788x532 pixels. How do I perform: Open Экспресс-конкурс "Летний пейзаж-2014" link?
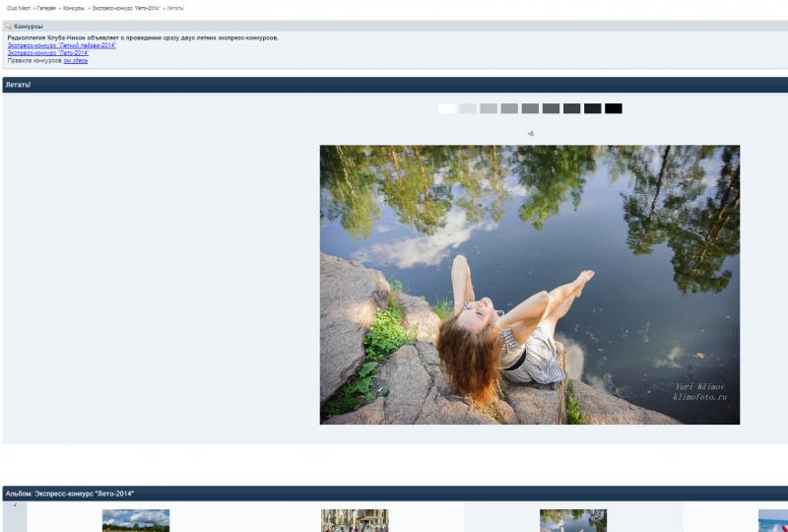(62, 45)
